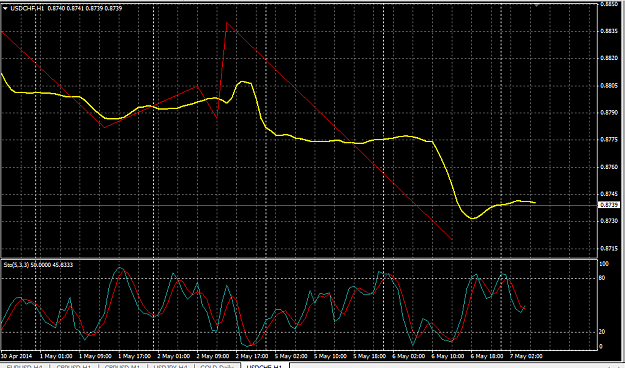Screen dimensions: 625x368
Task: Click the 0.8730 price axis label
Action: pyautogui.click(x=609, y=221)
